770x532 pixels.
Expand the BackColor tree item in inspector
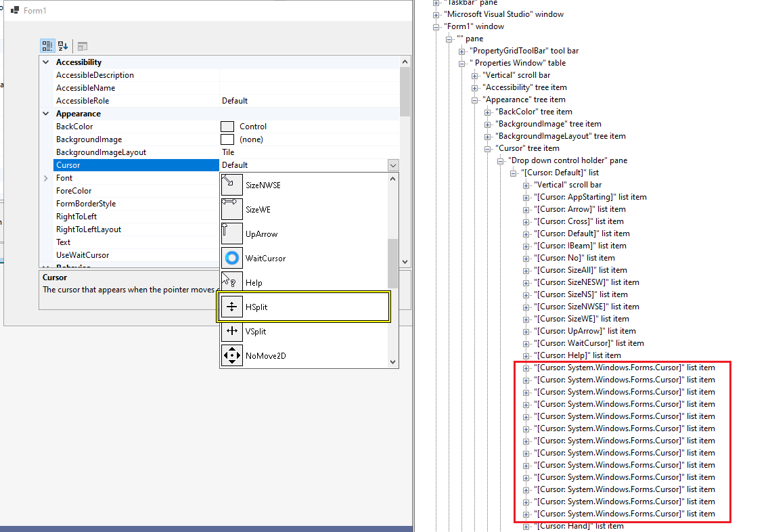tap(488, 111)
